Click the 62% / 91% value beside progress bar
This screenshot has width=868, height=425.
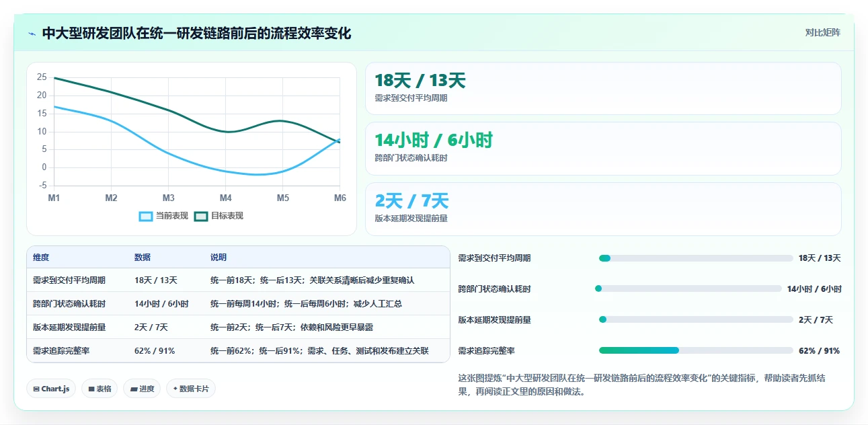pos(819,350)
